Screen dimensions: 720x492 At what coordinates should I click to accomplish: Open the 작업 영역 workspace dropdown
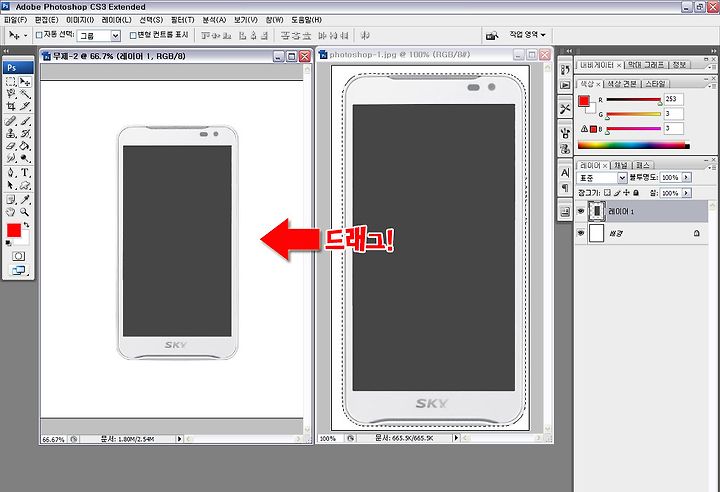click(x=527, y=35)
